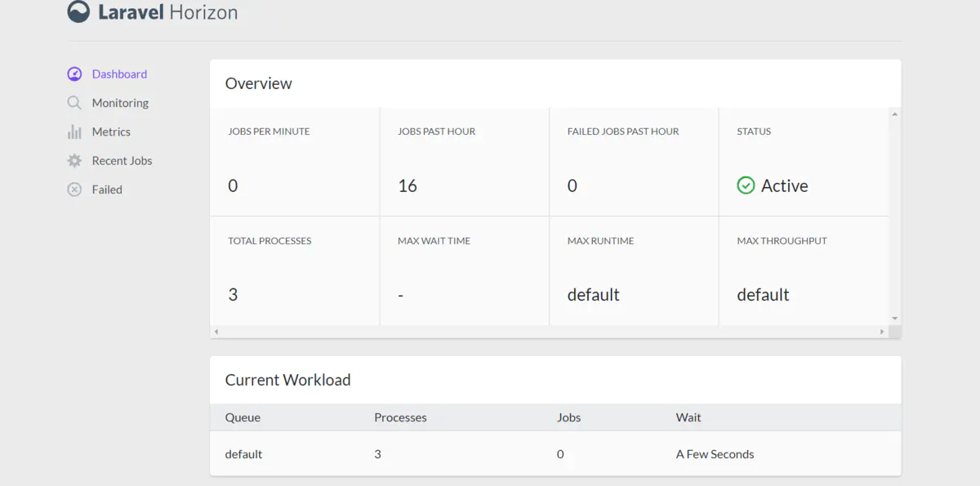Screen dimensions: 980x486
Task: Click the Metrics bar chart icon
Action: 74,132
